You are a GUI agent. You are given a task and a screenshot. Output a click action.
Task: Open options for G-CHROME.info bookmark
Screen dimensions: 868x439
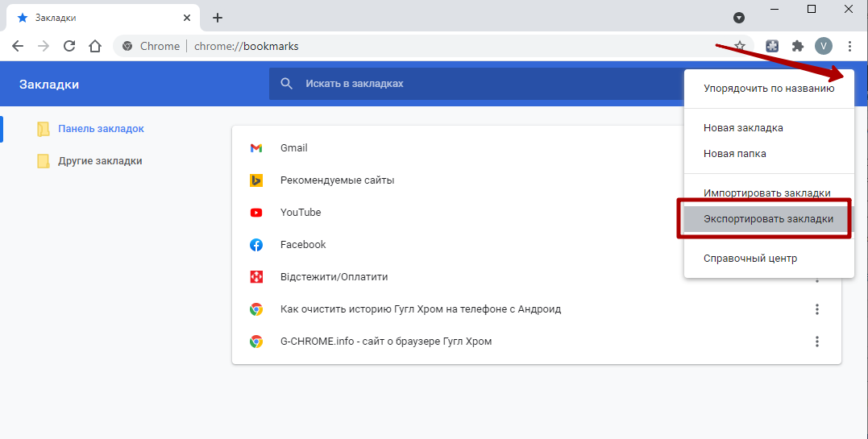pos(816,342)
